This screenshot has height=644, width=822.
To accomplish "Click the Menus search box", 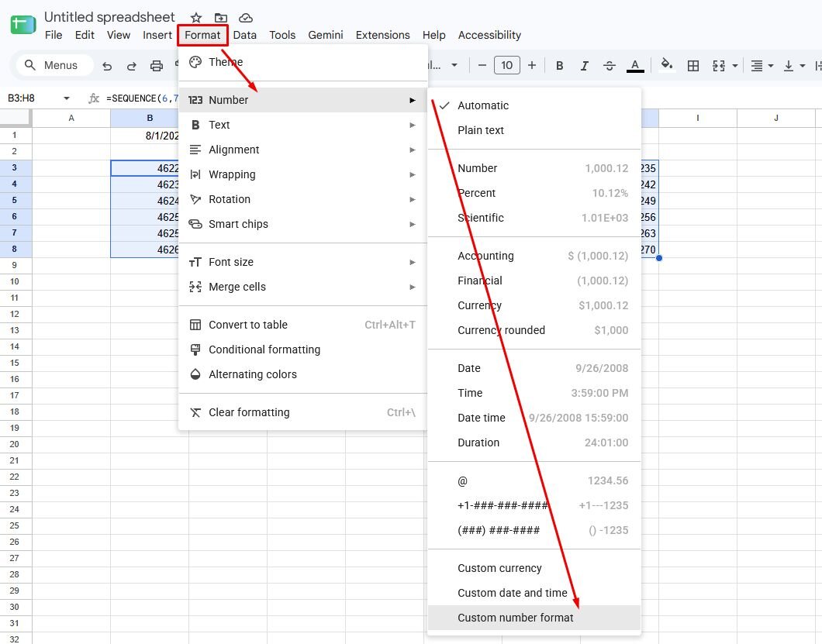I will (54, 65).
